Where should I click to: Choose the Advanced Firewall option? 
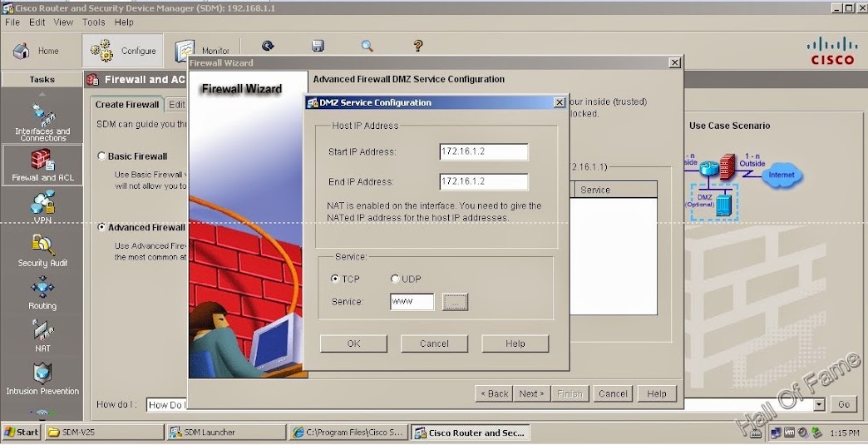(x=101, y=227)
